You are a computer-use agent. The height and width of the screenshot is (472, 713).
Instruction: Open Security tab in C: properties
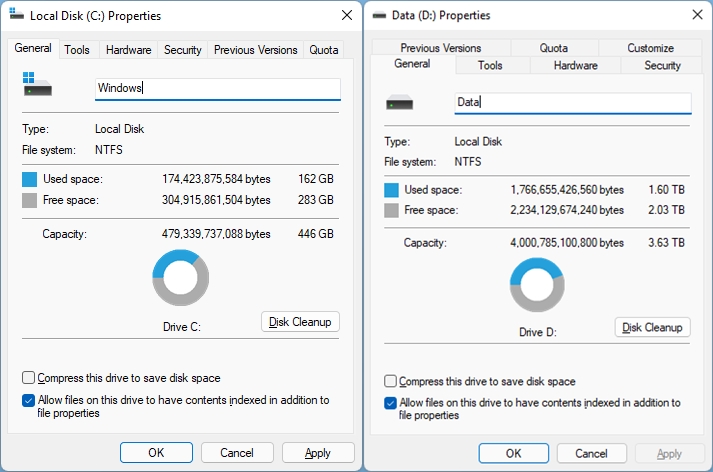click(x=183, y=50)
